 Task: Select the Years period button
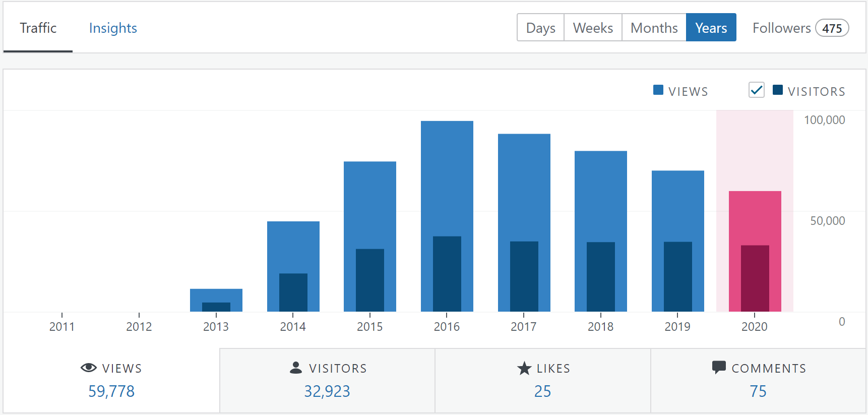pyautogui.click(x=711, y=28)
